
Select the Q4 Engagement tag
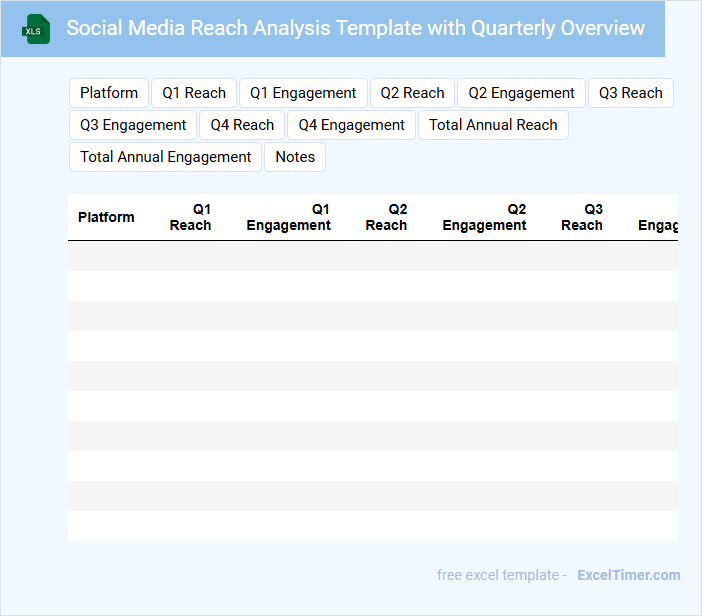(351, 125)
